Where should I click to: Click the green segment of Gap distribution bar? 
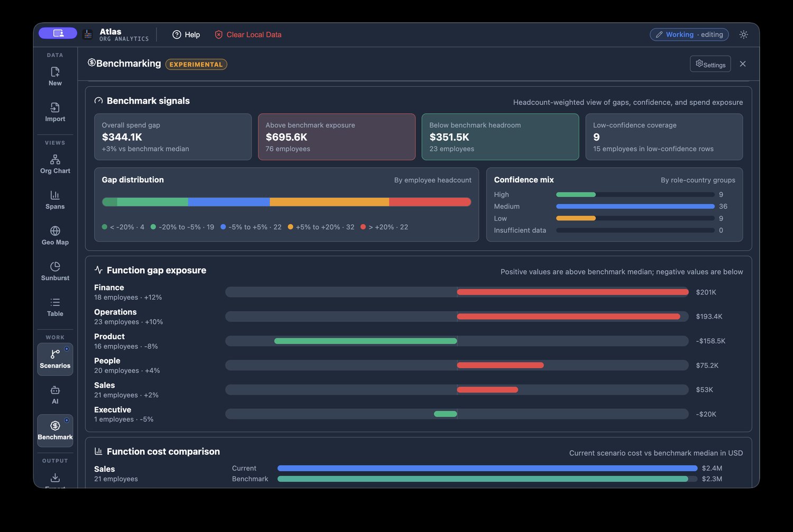pyautogui.click(x=152, y=202)
